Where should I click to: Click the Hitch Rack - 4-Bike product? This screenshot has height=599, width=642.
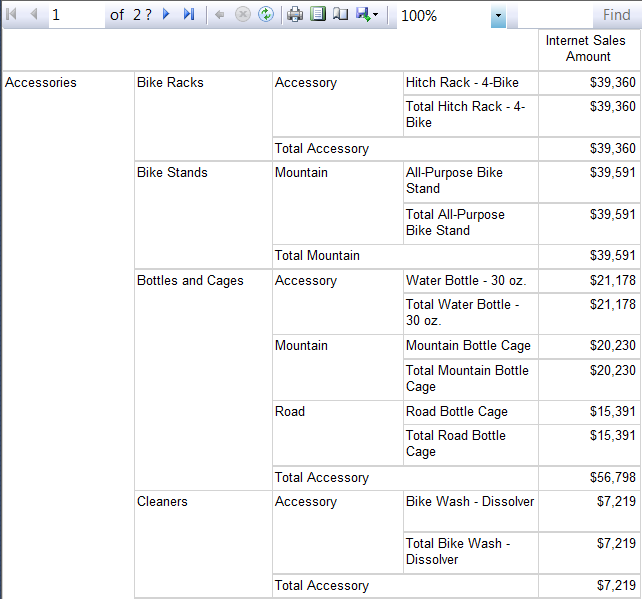pyautogui.click(x=470, y=83)
